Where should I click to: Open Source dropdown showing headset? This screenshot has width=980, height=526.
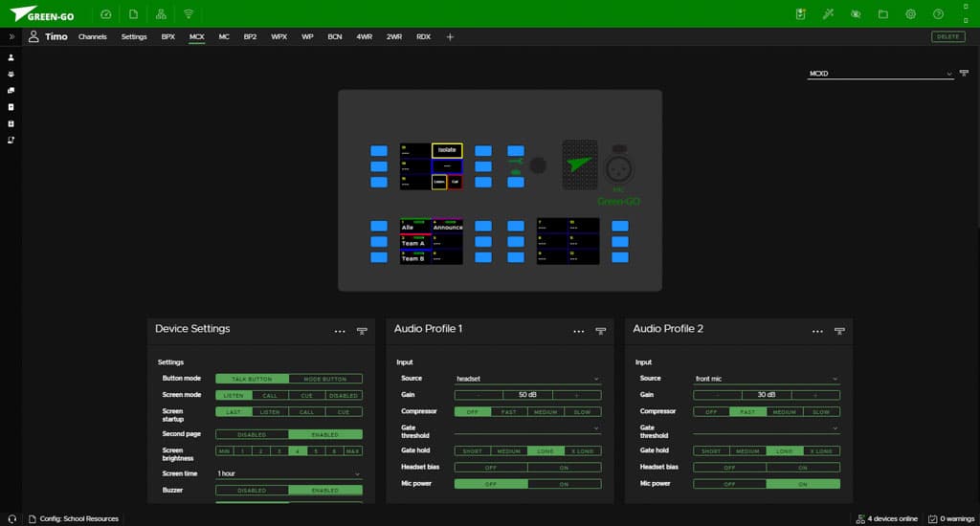point(527,379)
